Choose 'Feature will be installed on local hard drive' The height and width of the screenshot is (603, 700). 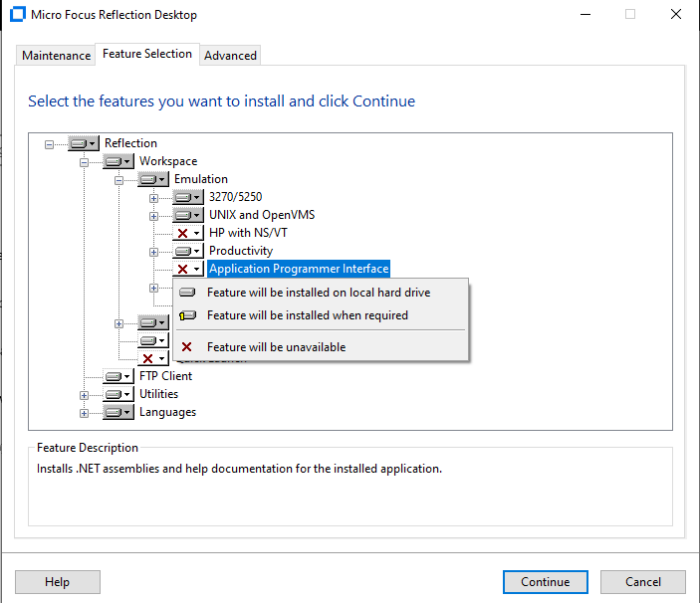[x=318, y=293]
